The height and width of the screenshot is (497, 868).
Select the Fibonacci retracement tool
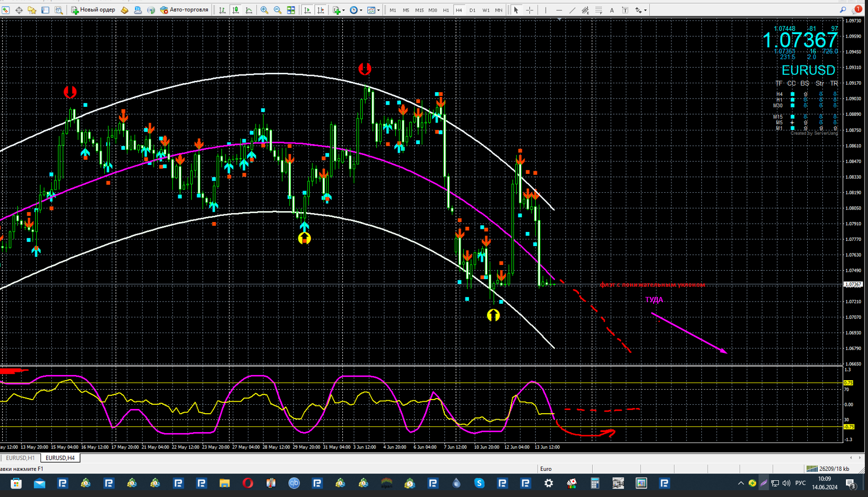tap(599, 10)
